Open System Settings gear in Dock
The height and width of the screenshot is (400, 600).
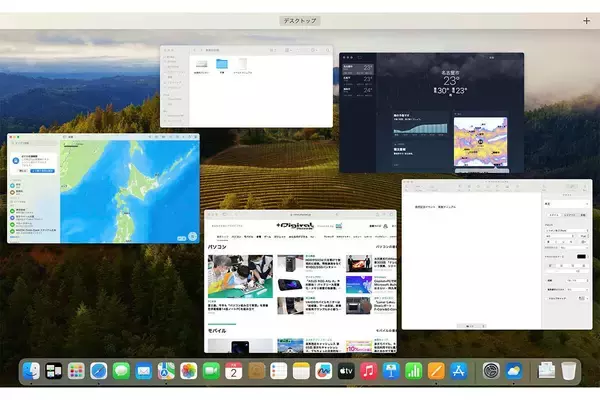pos(491,371)
